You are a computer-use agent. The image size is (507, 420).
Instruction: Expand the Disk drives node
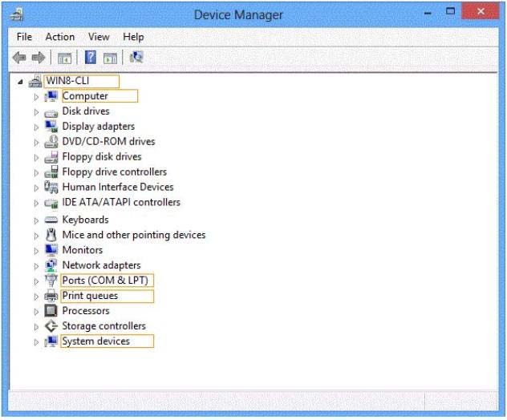coord(36,112)
